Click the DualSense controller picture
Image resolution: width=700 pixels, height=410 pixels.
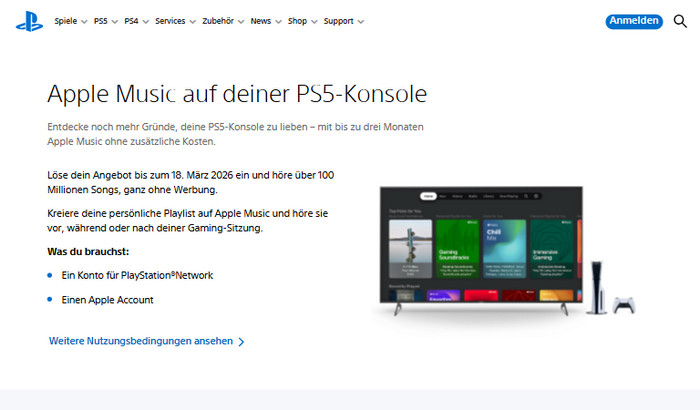coord(624,305)
